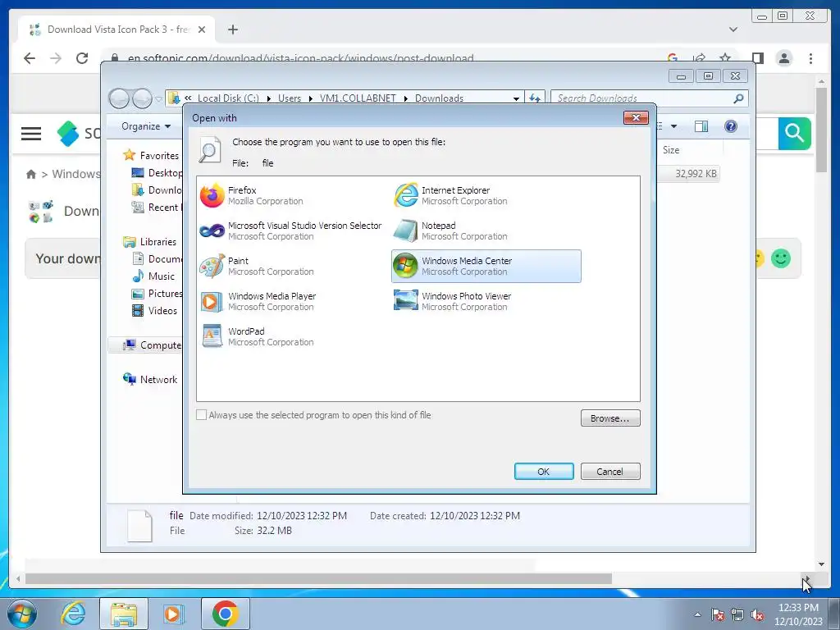This screenshot has width=840, height=630.
Task: Close the Download Vista Icon Pack tab
Action: point(202,30)
